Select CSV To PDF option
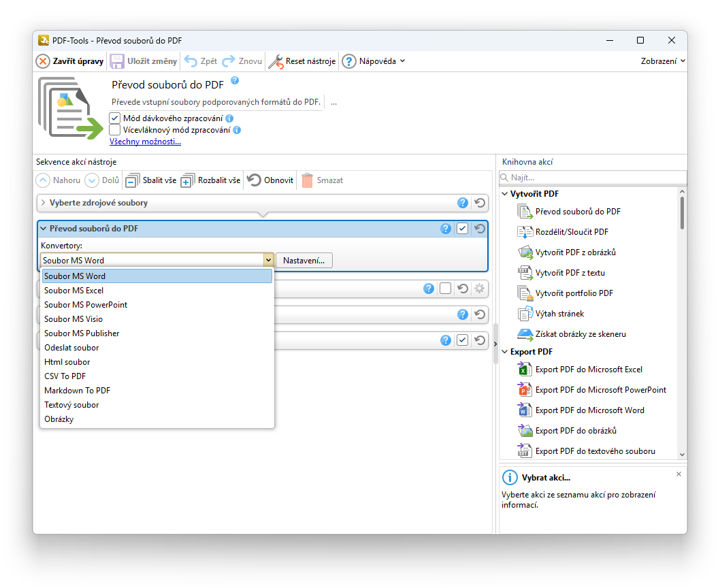The width and height of the screenshot is (720, 588). [157, 376]
